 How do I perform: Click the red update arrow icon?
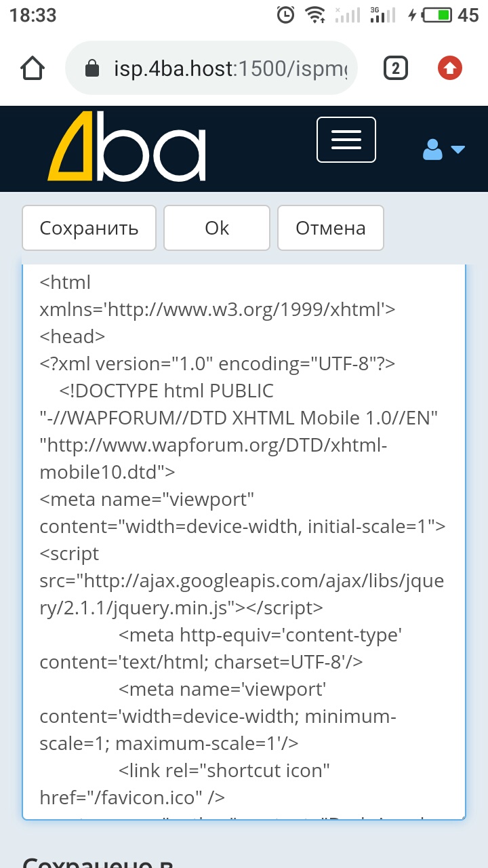[x=450, y=68]
